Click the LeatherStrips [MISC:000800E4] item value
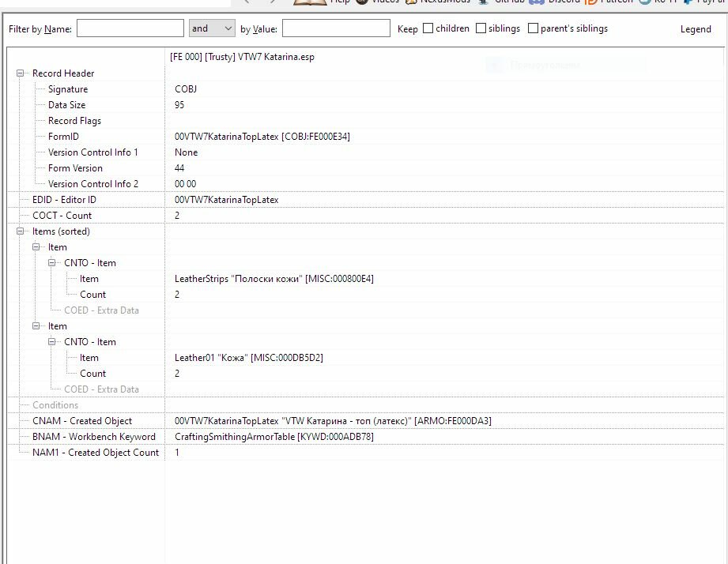Screen dimensions: 728x564 pyautogui.click(x=274, y=278)
